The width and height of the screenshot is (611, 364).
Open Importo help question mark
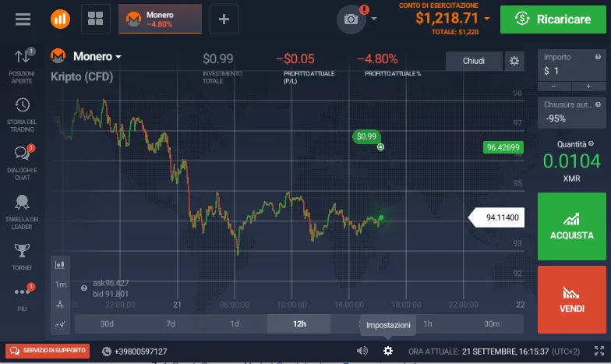click(x=599, y=57)
